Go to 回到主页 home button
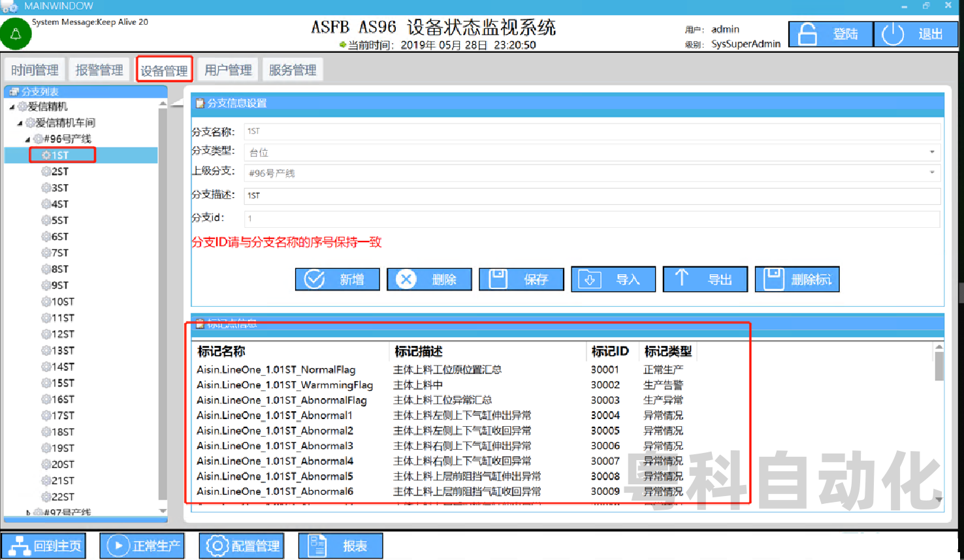This screenshot has height=560, width=964. pos(44,546)
